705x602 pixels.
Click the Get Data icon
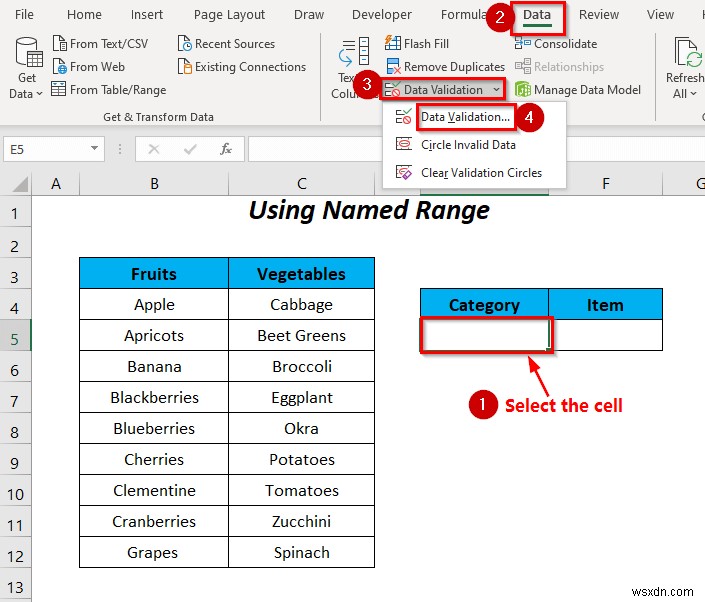coord(29,52)
